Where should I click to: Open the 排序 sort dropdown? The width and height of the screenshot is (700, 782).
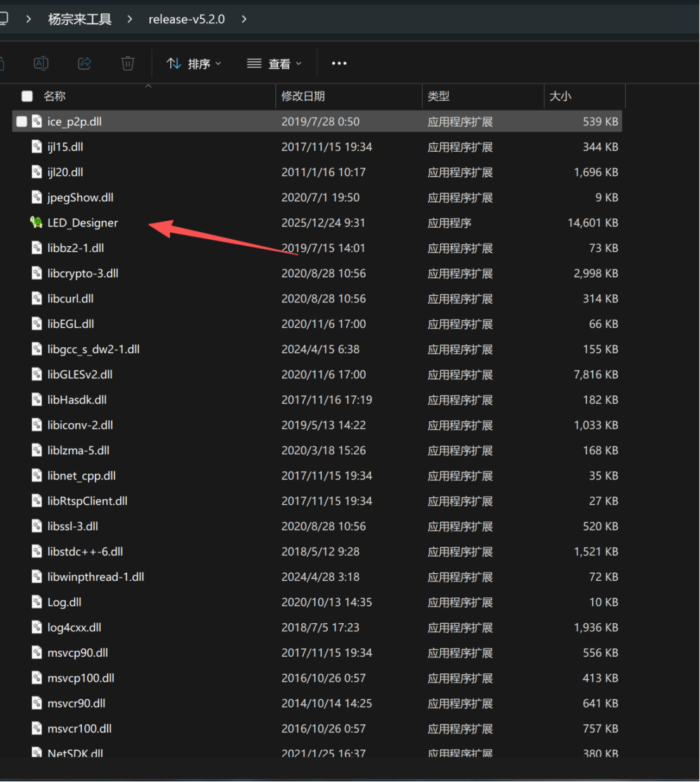pos(194,63)
